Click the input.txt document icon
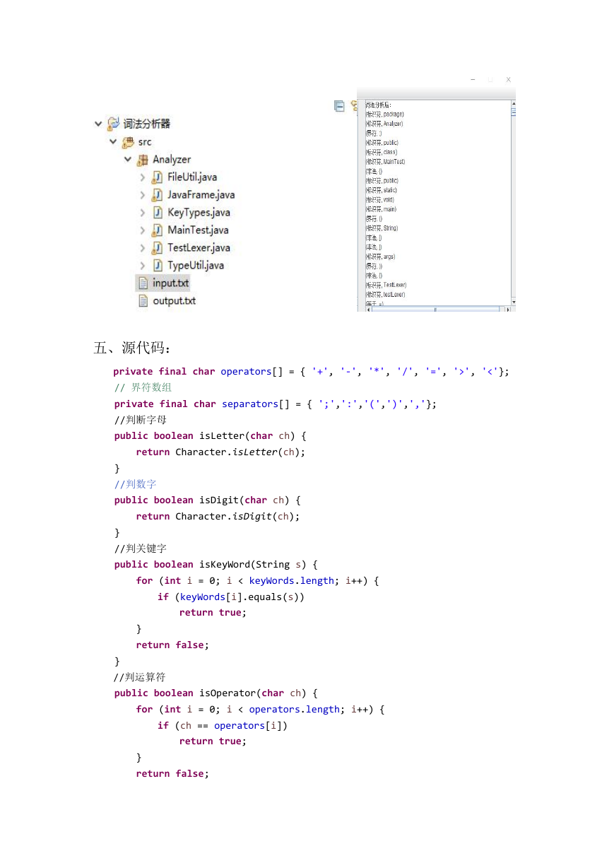This screenshot has height=868, width=614. click(143, 283)
